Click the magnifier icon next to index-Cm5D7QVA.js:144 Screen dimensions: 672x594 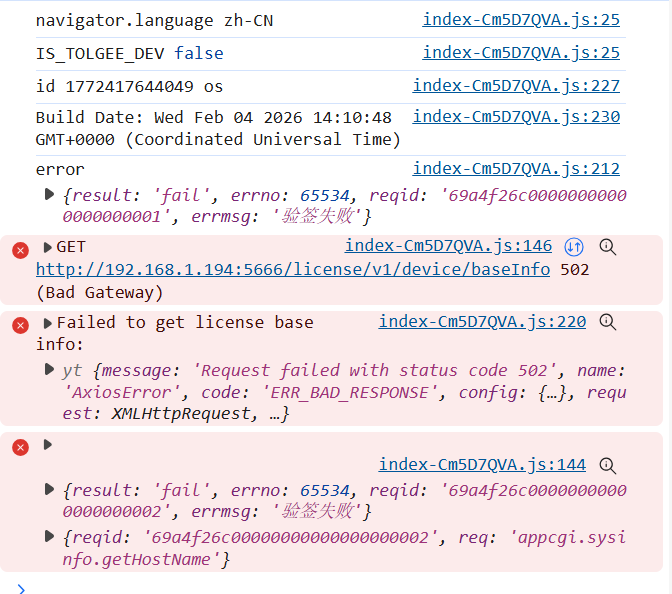coord(607,464)
